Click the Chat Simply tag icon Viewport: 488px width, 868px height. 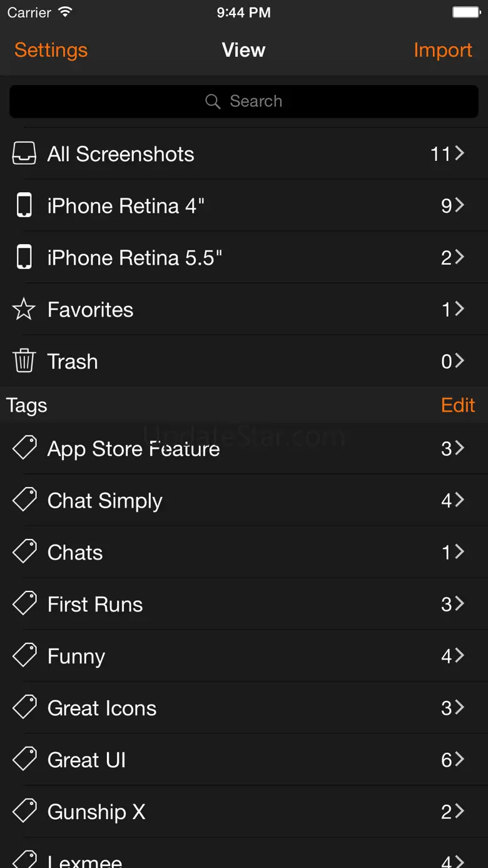(x=24, y=500)
